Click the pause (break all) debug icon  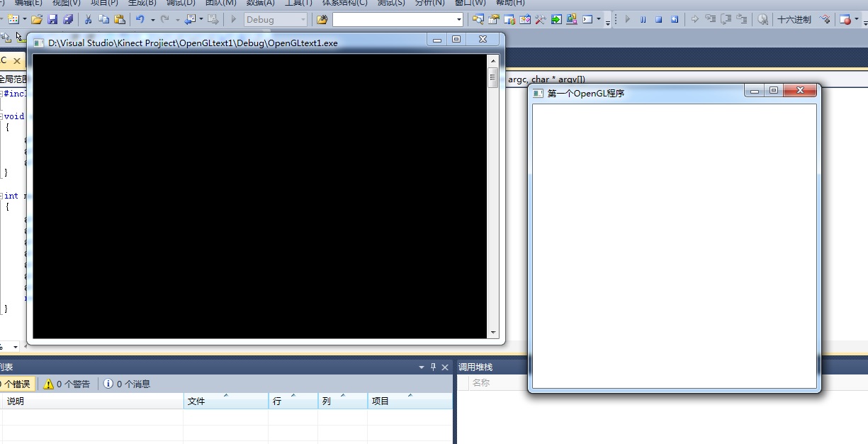point(643,19)
